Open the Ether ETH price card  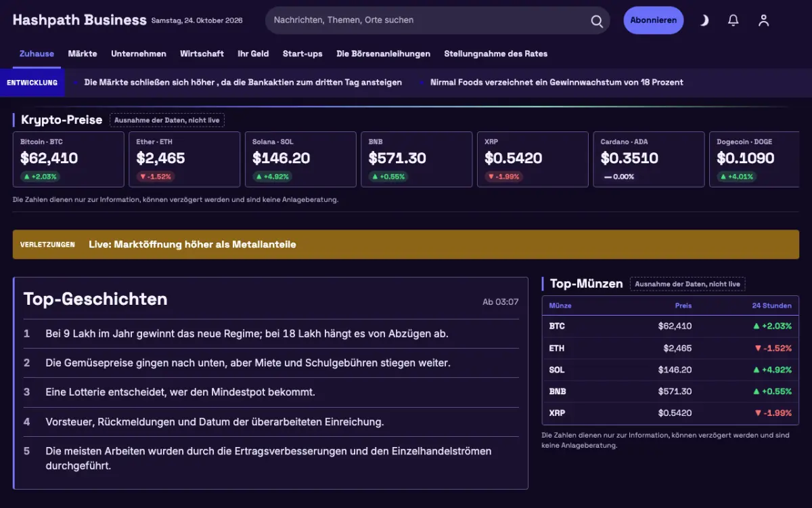tap(184, 159)
